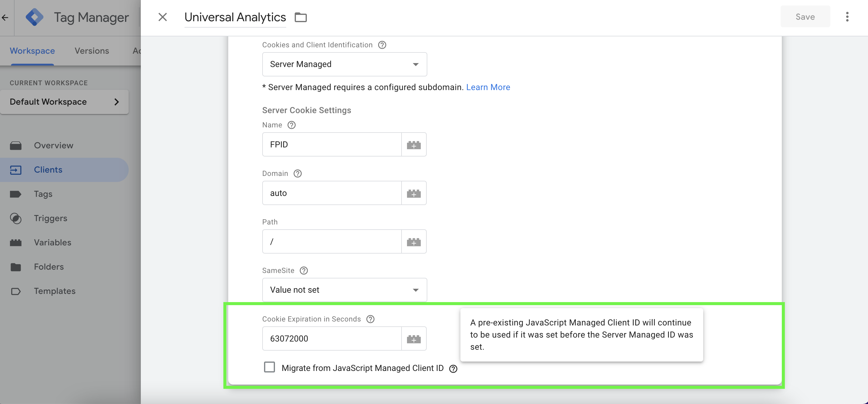Screen dimensions: 868x404
Task: Click the back arrow beside Tag Manager
Action: 5,17
